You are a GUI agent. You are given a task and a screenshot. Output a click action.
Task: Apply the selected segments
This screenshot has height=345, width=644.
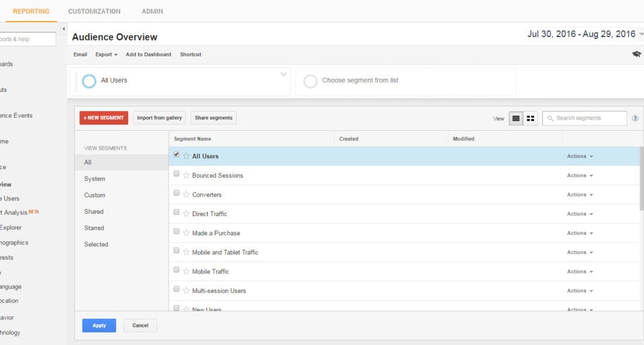click(x=99, y=326)
